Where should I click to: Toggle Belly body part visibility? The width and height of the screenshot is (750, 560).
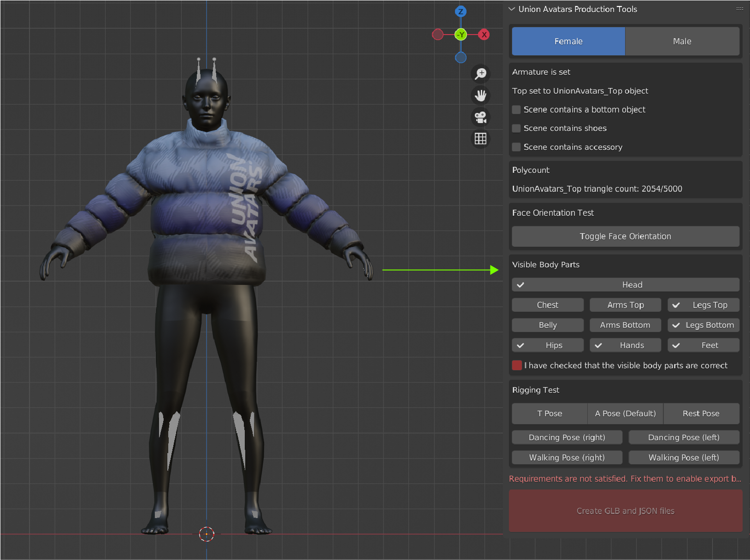click(548, 325)
